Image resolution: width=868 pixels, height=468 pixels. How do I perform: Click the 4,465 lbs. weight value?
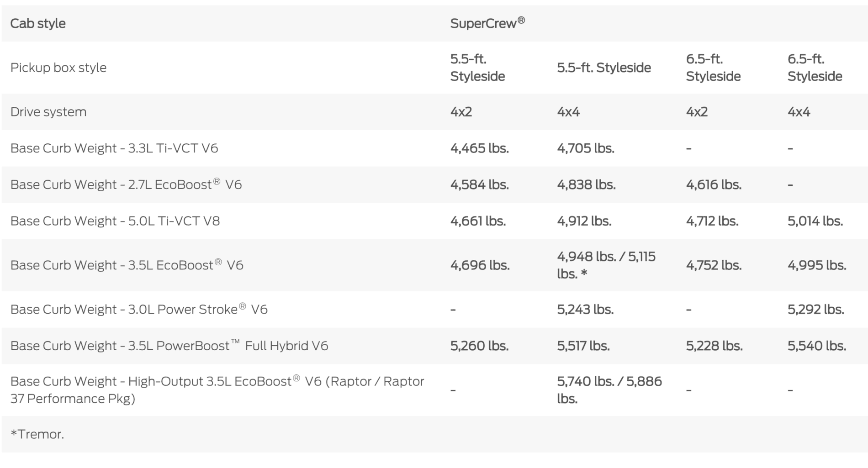(479, 148)
